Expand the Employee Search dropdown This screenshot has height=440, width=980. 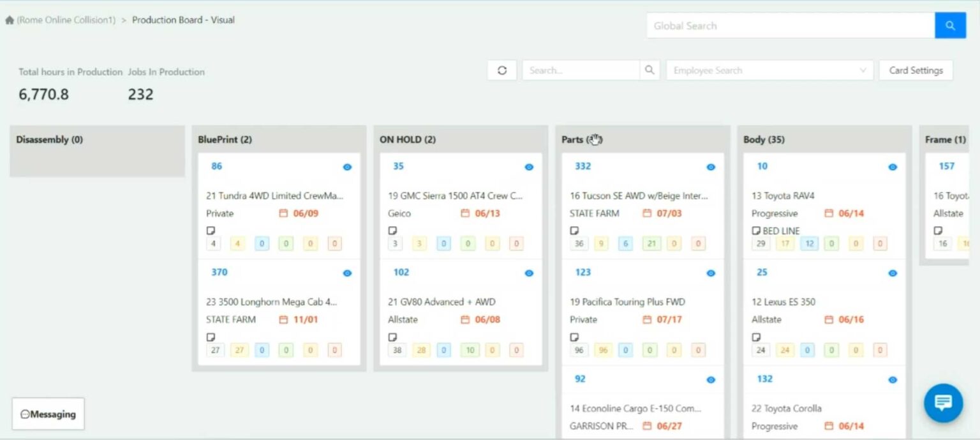point(864,70)
